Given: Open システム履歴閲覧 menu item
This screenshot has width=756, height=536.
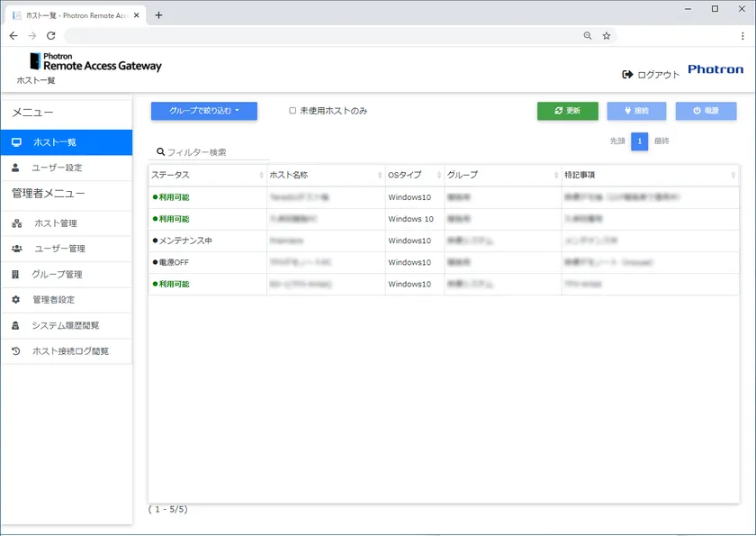Looking at the screenshot, I should [x=66, y=325].
